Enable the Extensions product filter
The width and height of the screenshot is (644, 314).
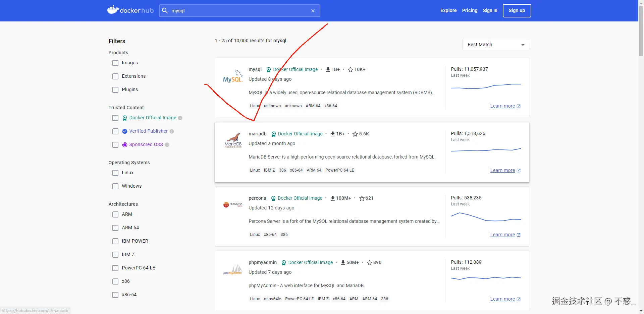coord(115,76)
